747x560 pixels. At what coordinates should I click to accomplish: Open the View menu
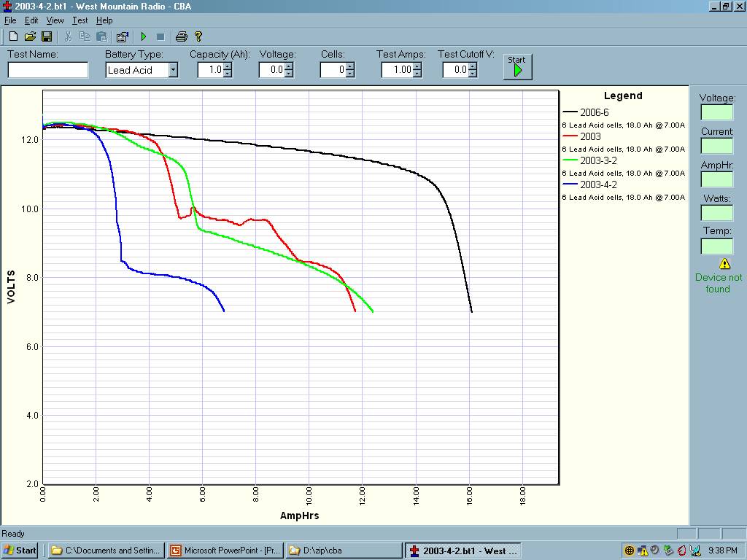(55, 20)
